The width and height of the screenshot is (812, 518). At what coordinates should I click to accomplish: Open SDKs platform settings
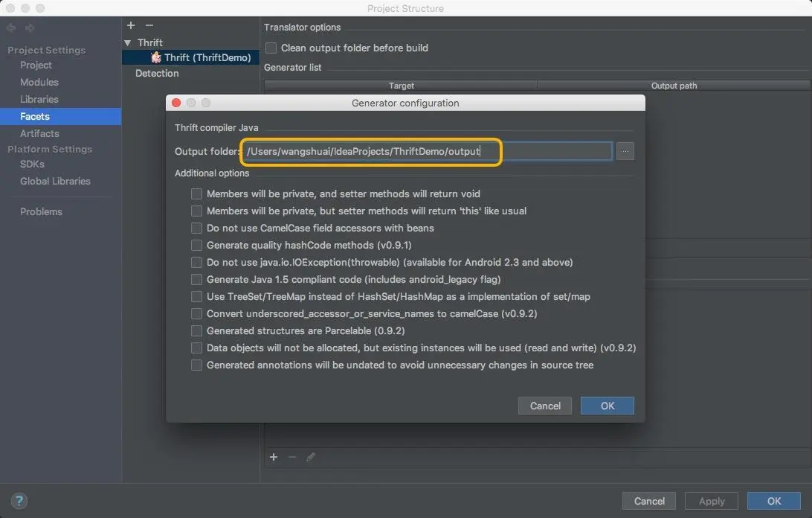32,164
